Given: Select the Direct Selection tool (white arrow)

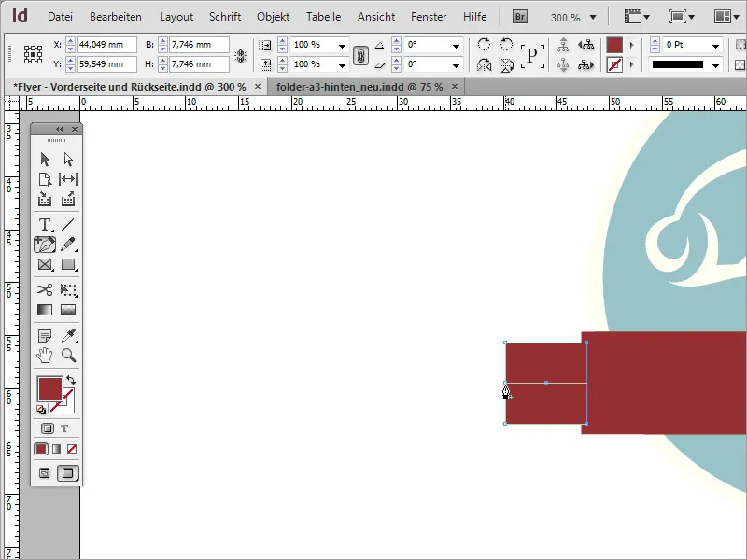Looking at the screenshot, I should click(68, 159).
